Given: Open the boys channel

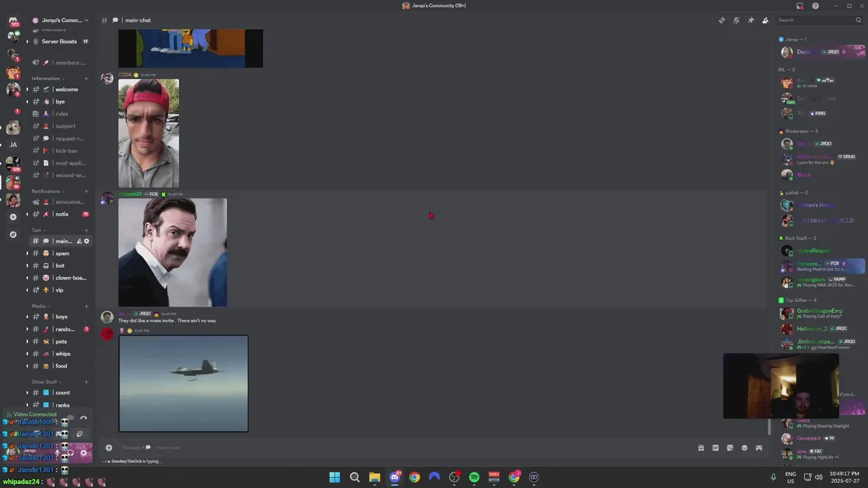Looking at the screenshot, I should click(60, 317).
